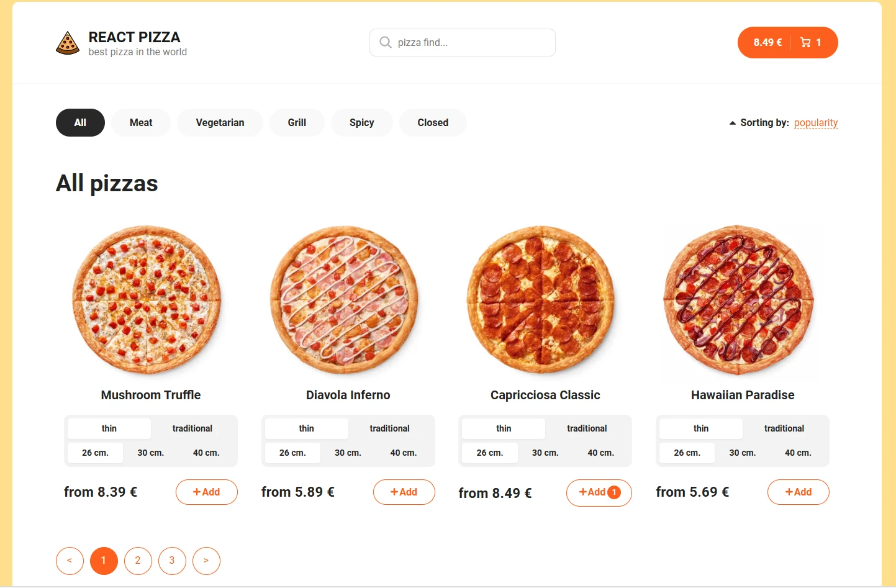This screenshot has width=896, height=588.
Task: Click the Capricciosa Classic count badge
Action: [614, 492]
